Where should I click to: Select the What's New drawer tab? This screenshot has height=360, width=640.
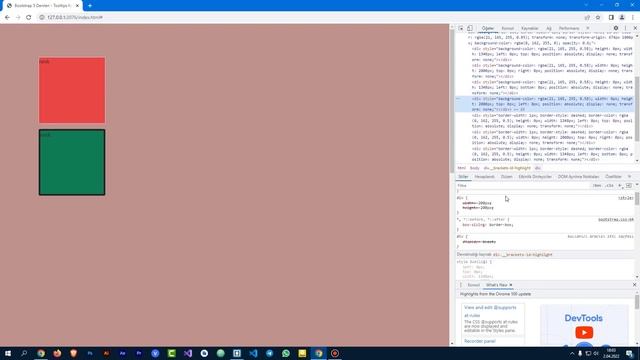pyautogui.click(x=496, y=285)
